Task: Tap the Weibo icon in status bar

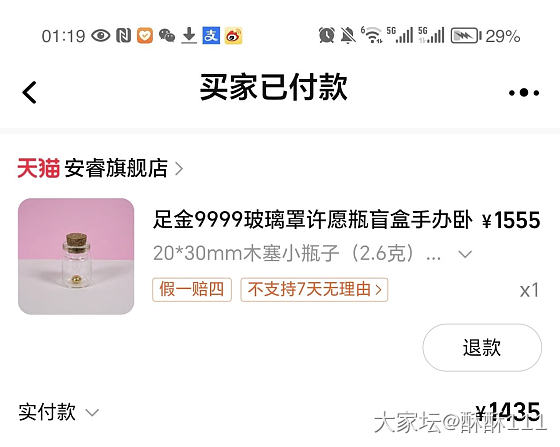Action: pyautogui.click(x=233, y=36)
